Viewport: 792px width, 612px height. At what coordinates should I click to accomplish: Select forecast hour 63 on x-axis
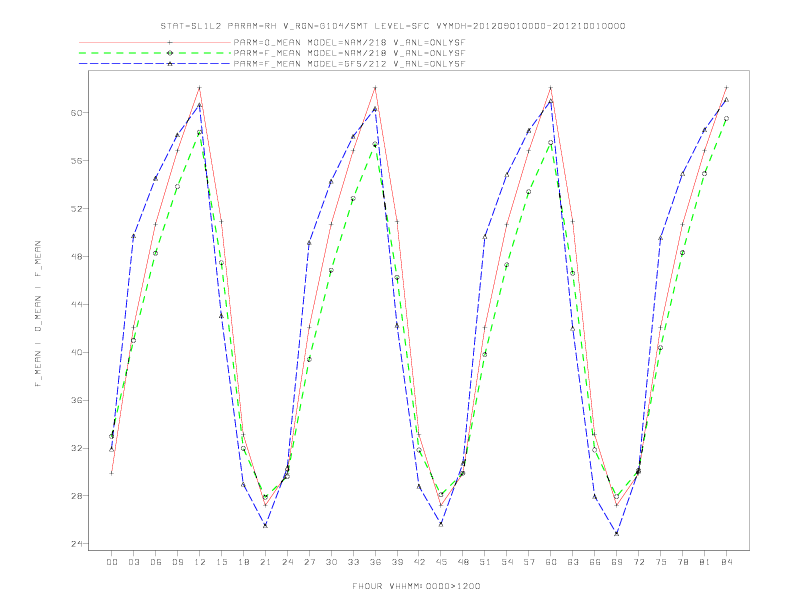coord(573,562)
